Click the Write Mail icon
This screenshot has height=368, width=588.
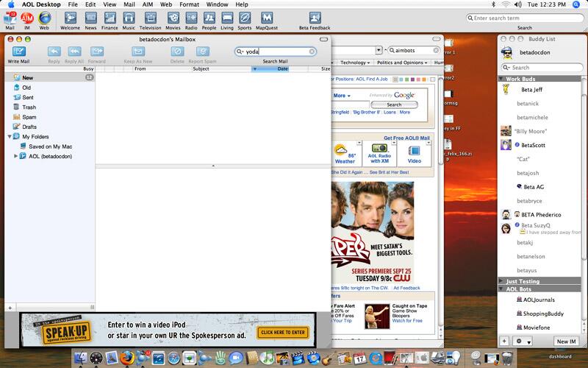coord(19,52)
